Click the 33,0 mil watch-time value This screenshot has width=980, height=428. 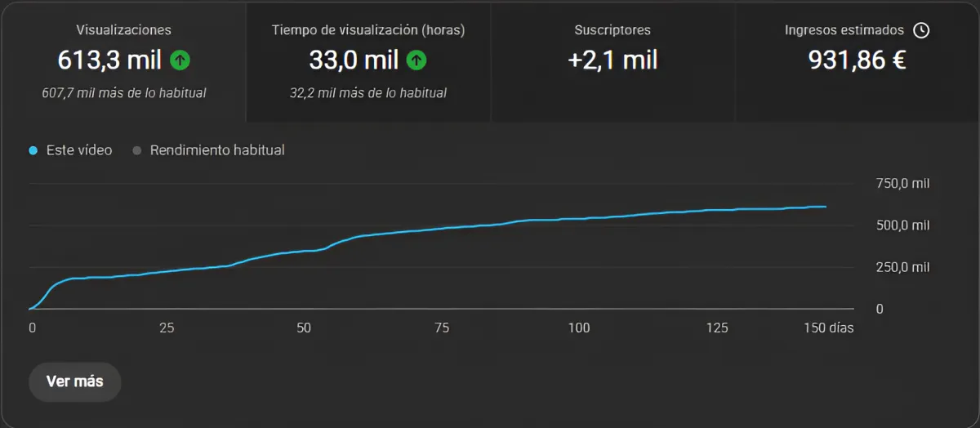(354, 60)
